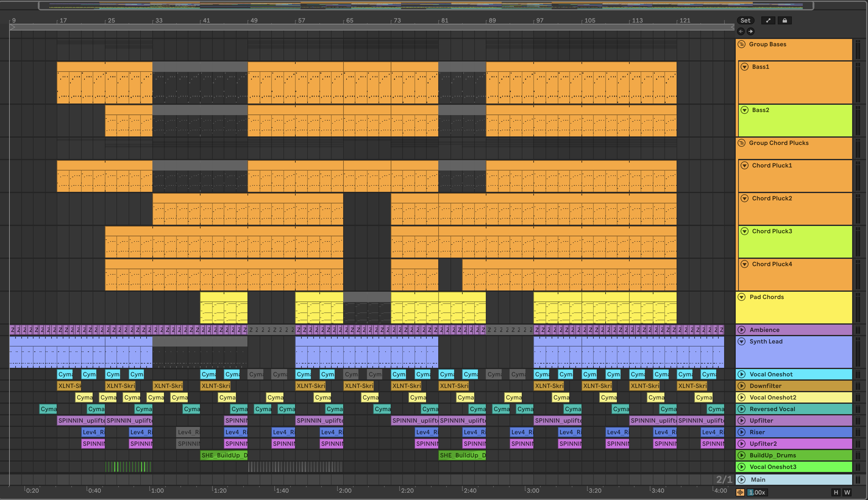
Task: Collapse the Pad Chords track
Action: [x=742, y=297]
